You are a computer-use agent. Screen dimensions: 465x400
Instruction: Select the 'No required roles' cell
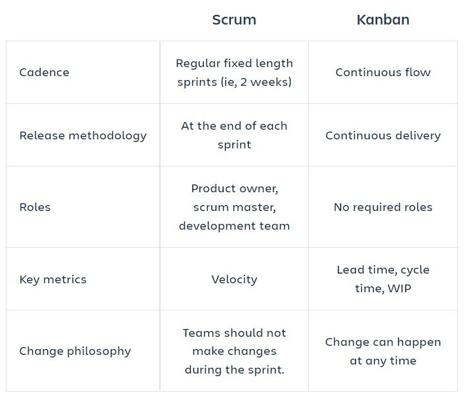pos(383,207)
